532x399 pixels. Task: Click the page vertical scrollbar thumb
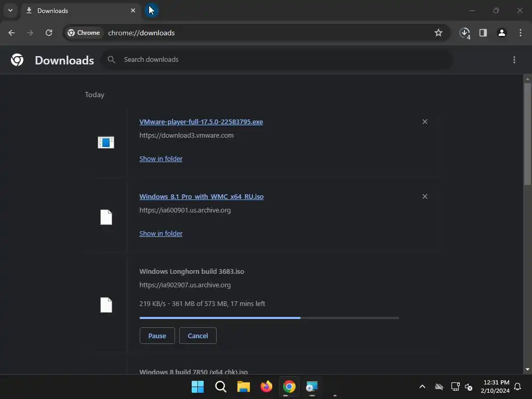pos(527,134)
